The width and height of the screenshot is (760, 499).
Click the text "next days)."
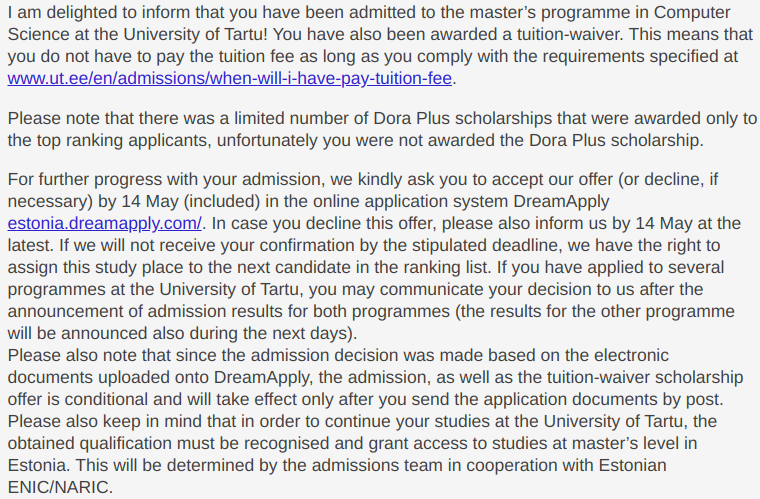(x=313, y=333)
